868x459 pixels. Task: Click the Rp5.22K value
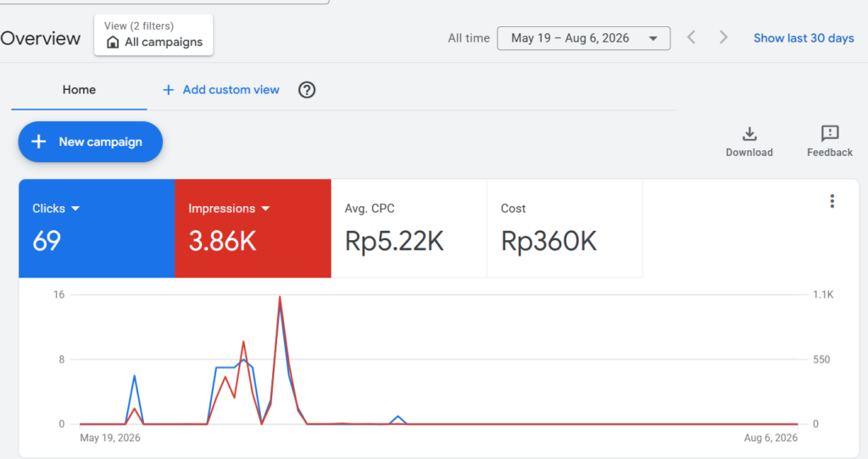pyautogui.click(x=394, y=242)
